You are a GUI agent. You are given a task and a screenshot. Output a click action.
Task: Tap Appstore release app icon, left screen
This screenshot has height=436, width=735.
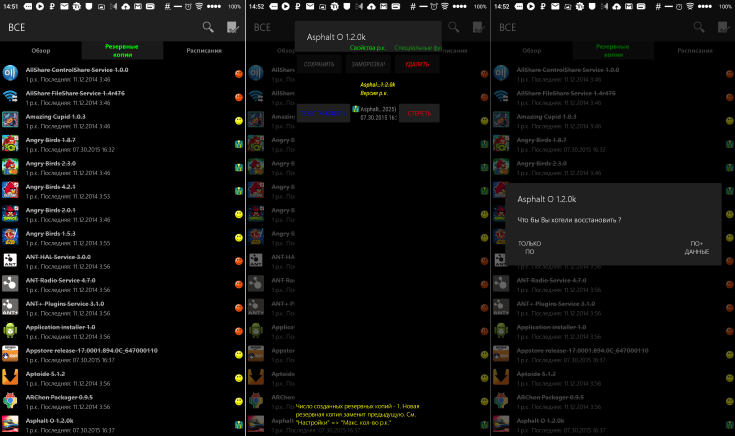10,354
